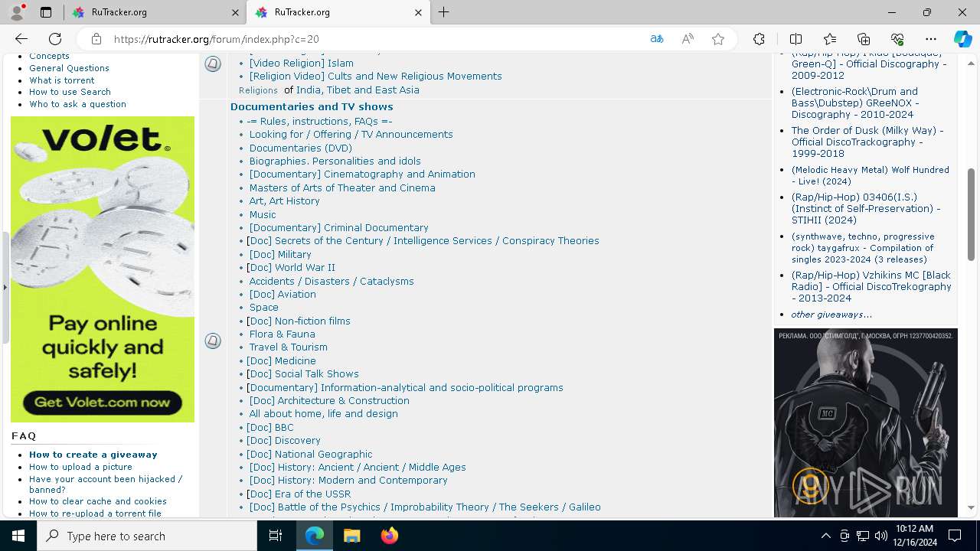
Task: Open the Windows Start menu
Action: pyautogui.click(x=18, y=536)
